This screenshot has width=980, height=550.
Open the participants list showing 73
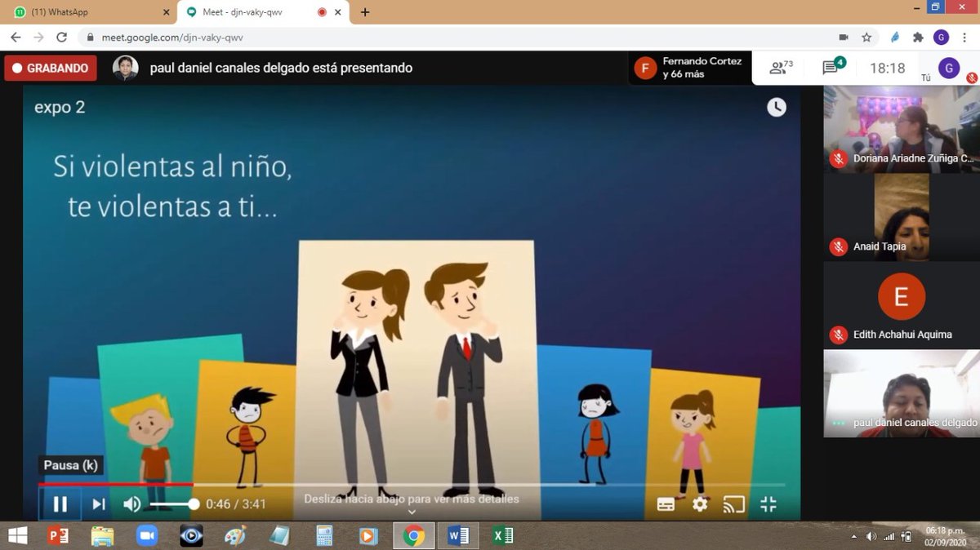(x=782, y=68)
